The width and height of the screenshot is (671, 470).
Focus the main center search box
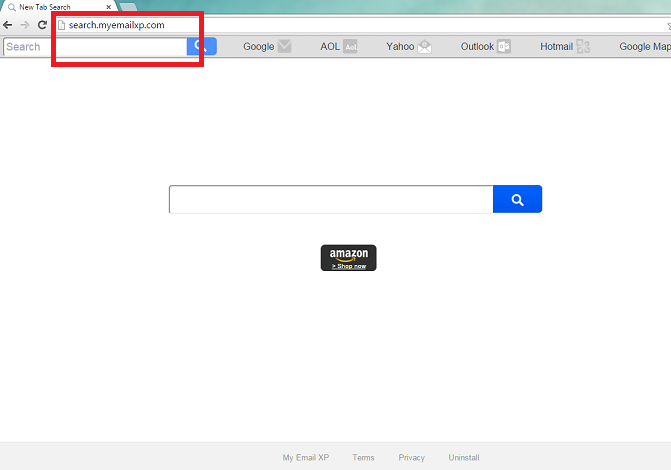click(330, 199)
